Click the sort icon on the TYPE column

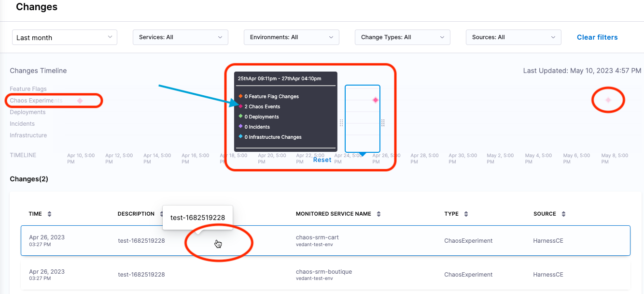pos(466,214)
